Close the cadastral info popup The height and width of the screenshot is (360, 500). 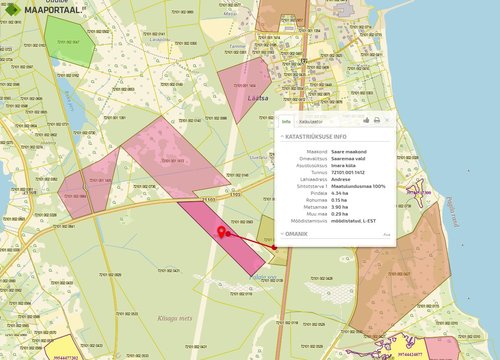(x=387, y=120)
